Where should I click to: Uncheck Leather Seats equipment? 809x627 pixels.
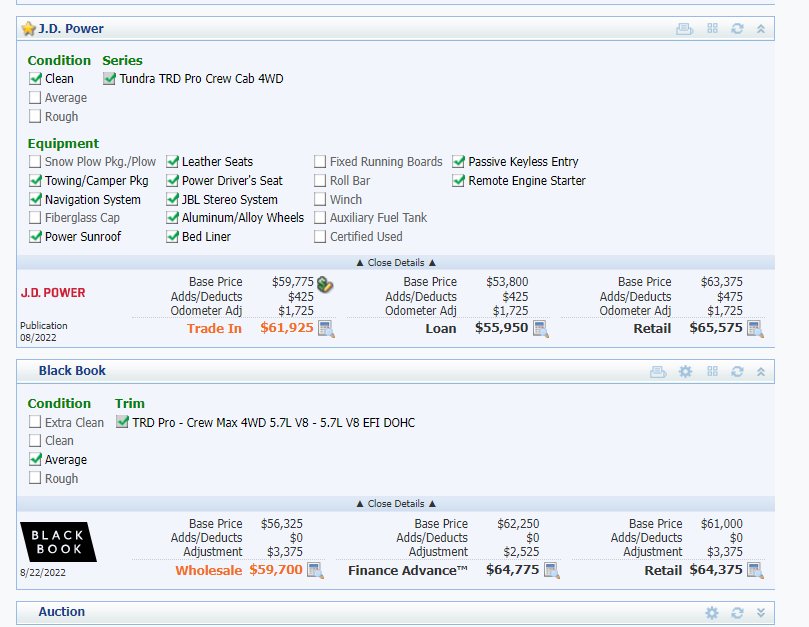pos(172,162)
